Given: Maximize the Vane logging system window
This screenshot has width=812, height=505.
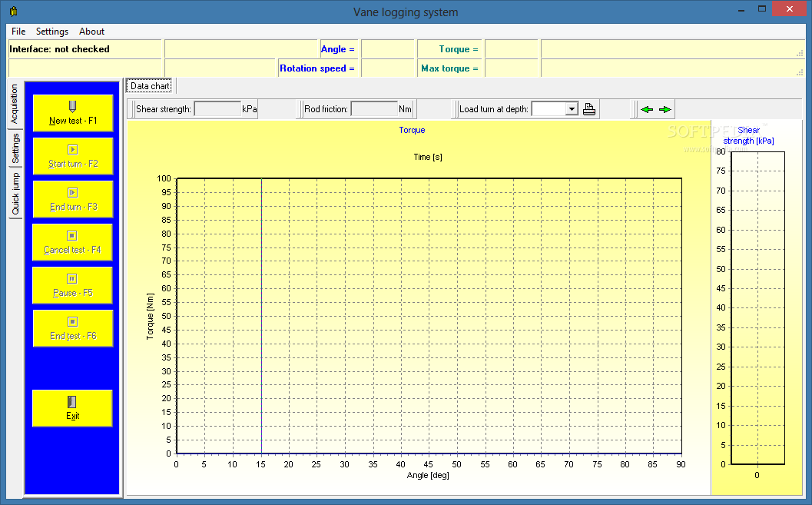Looking at the screenshot, I should pos(762,9).
